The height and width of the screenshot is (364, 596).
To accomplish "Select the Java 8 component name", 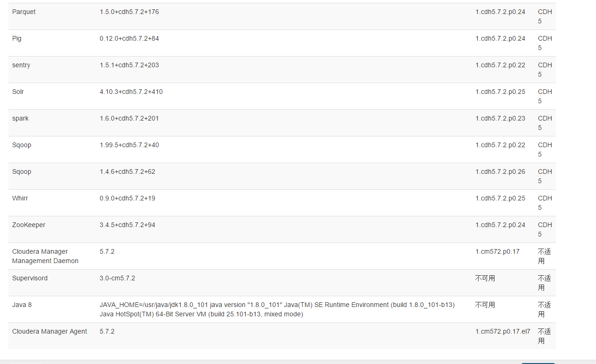I will pos(22,305).
